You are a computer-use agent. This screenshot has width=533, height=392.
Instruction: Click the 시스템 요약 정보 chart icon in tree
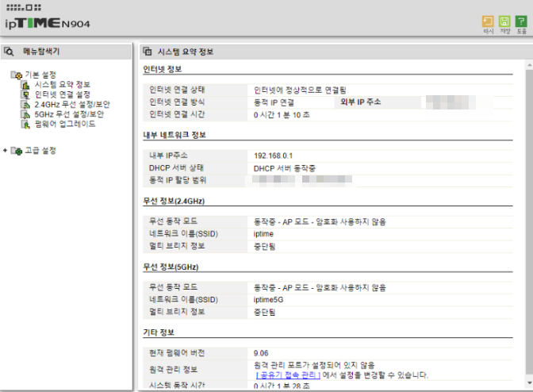pos(25,85)
